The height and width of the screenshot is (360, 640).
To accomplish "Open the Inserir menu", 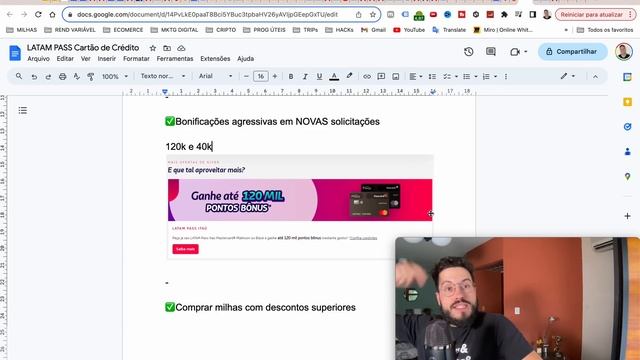I will coord(107,59).
